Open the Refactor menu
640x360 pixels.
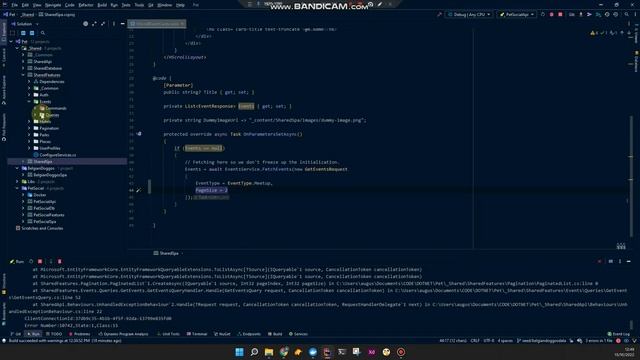pyautogui.click(x=86, y=5)
